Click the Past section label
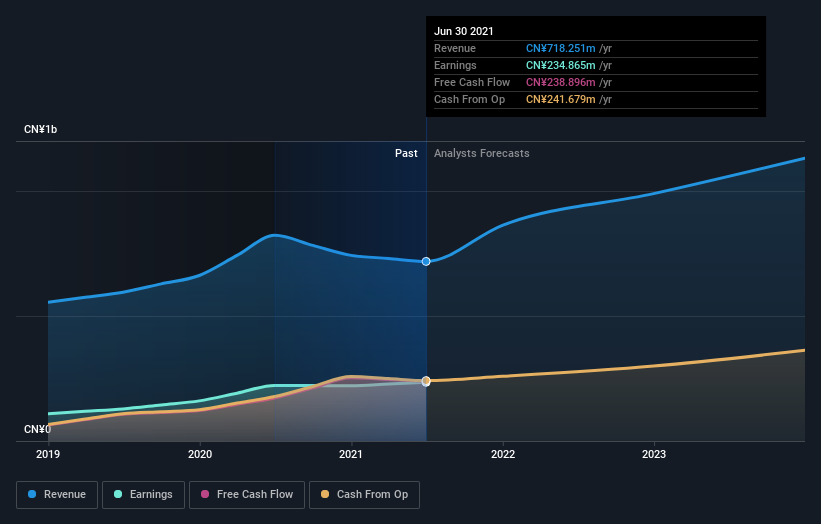This screenshot has width=821, height=524. [x=406, y=153]
